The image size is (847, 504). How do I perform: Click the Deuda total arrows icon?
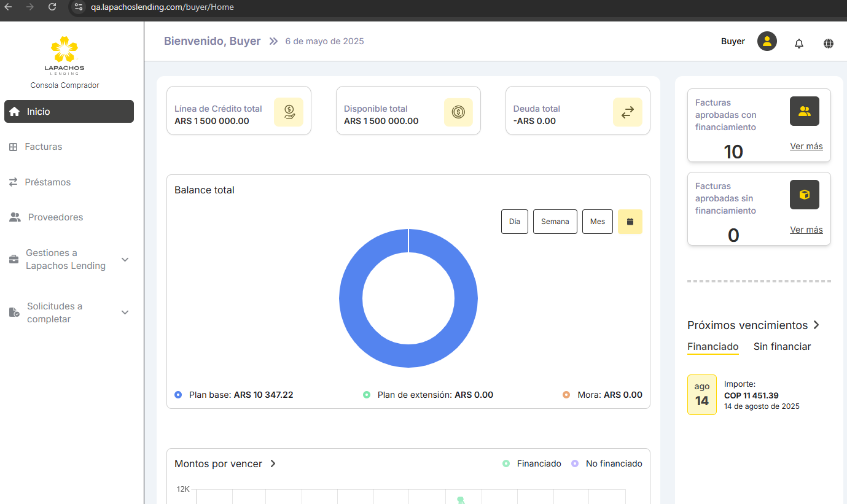click(x=627, y=112)
